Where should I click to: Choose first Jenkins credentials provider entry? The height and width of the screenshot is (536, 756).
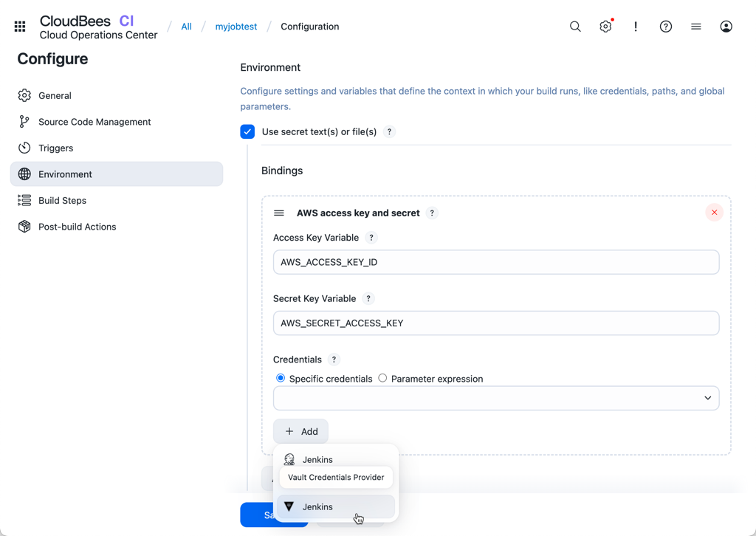tap(336, 459)
